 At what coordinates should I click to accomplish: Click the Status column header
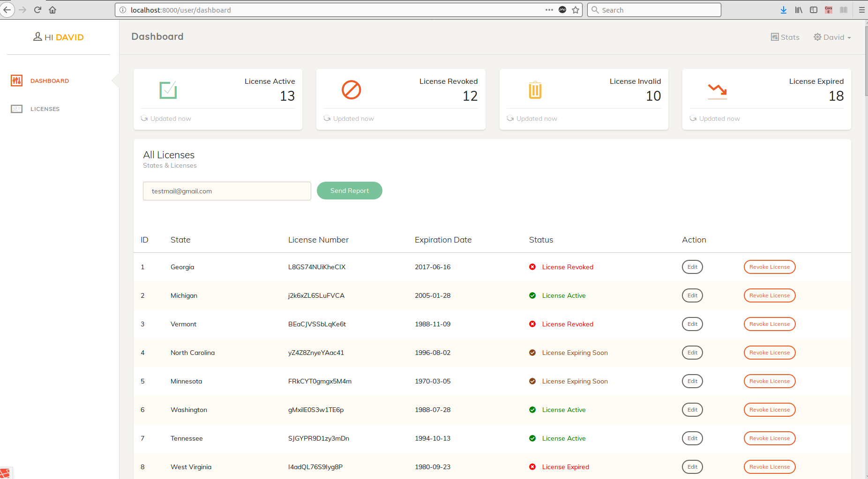pos(541,240)
